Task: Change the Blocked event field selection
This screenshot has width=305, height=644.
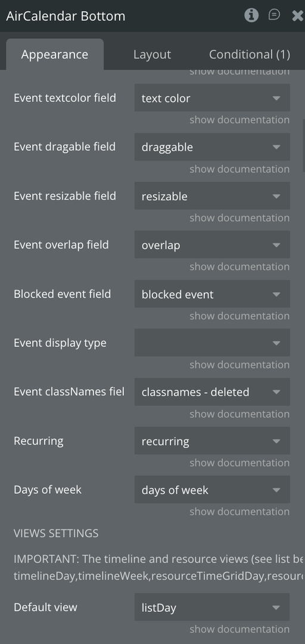Action: [x=212, y=294]
